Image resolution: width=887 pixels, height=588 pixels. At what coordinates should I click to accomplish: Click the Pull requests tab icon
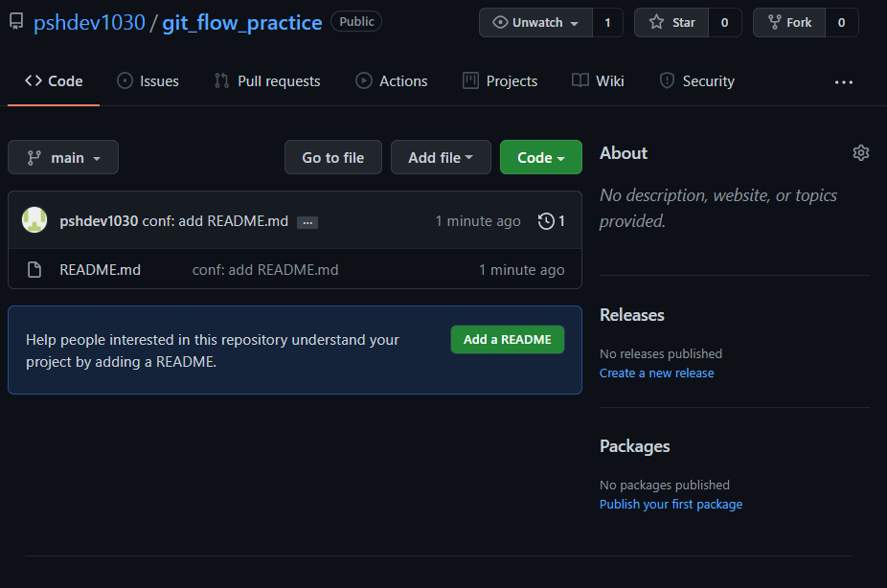click(x=222, y=80)
